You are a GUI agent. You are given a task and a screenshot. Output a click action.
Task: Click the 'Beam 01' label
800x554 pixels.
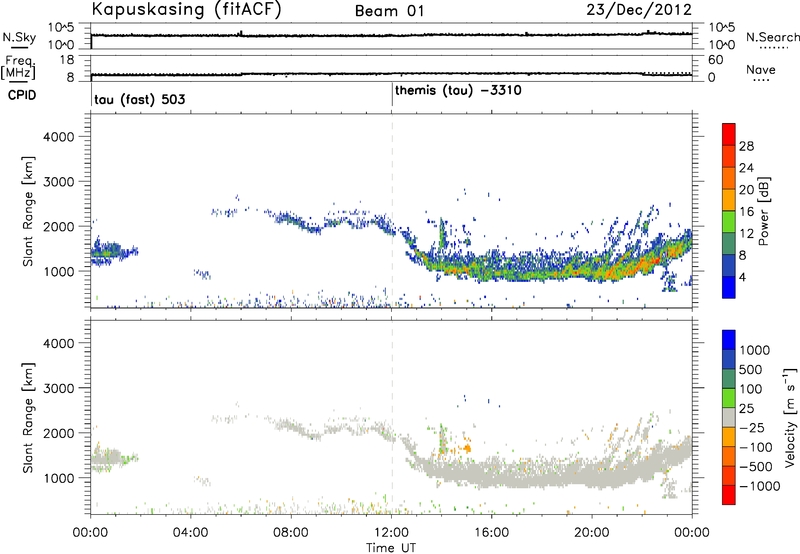pyautogui.click(x=389, y=11)
